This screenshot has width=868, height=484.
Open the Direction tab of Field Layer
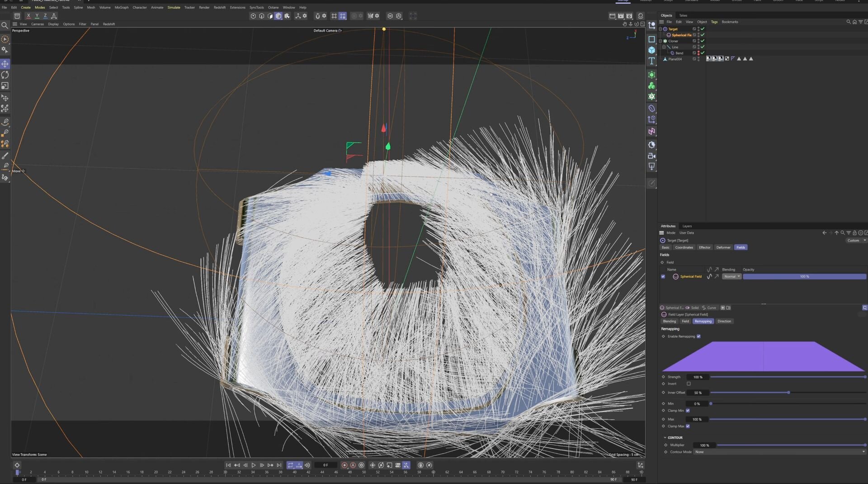[724, 321]
